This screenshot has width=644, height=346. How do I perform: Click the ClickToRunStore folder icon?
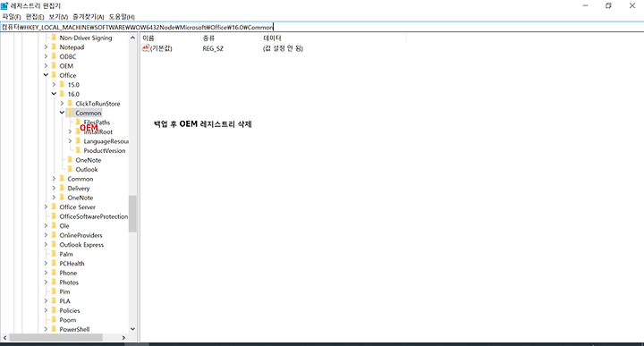pyautogui.click(x=70, y=104)
